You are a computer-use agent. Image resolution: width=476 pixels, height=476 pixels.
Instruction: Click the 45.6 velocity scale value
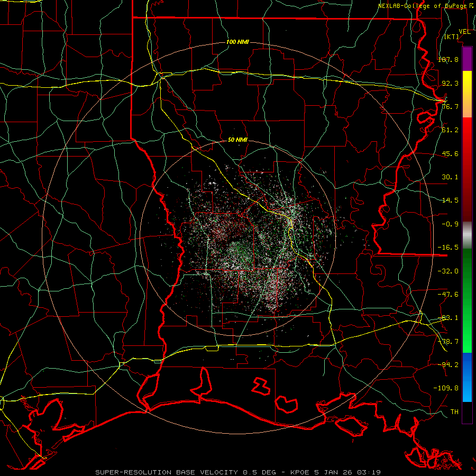pyautogui.click(x=450, y=153)
